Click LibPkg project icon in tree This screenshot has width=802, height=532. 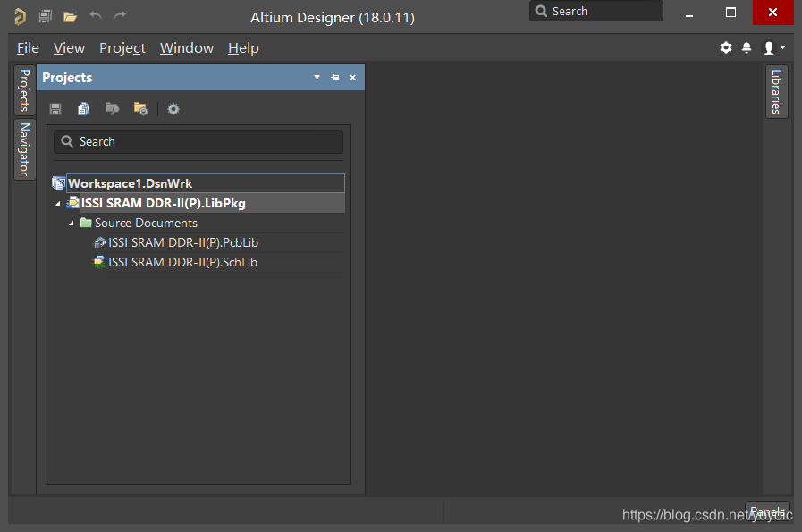click(x=73, y=203)
